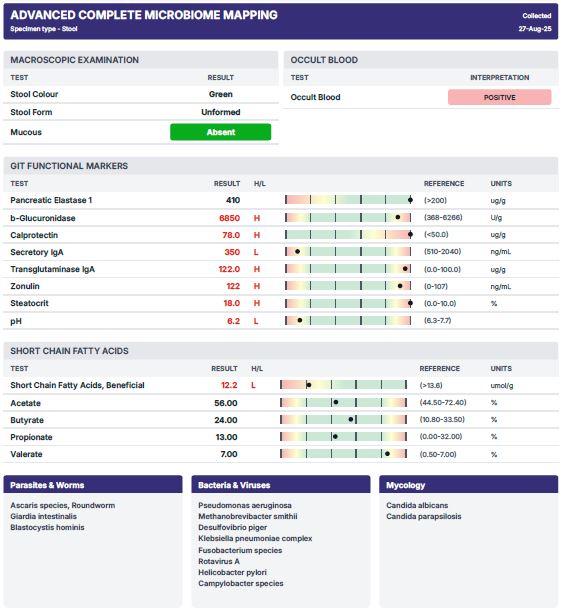This screenshot has width=566, height=616.
Task: Select Pseudomonas aeruginosa entry
Action: pos(245,505)
